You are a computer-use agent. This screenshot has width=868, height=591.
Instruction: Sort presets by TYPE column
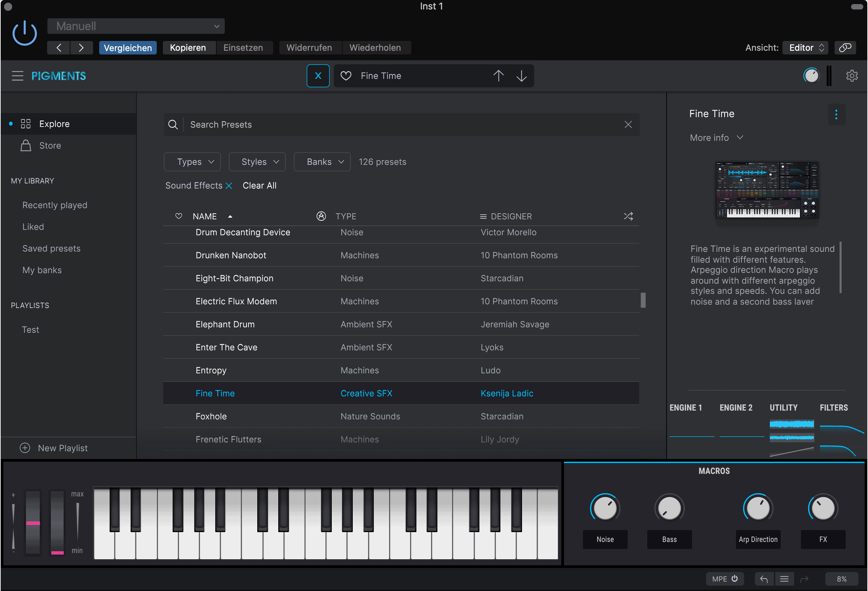coord(346,216)
